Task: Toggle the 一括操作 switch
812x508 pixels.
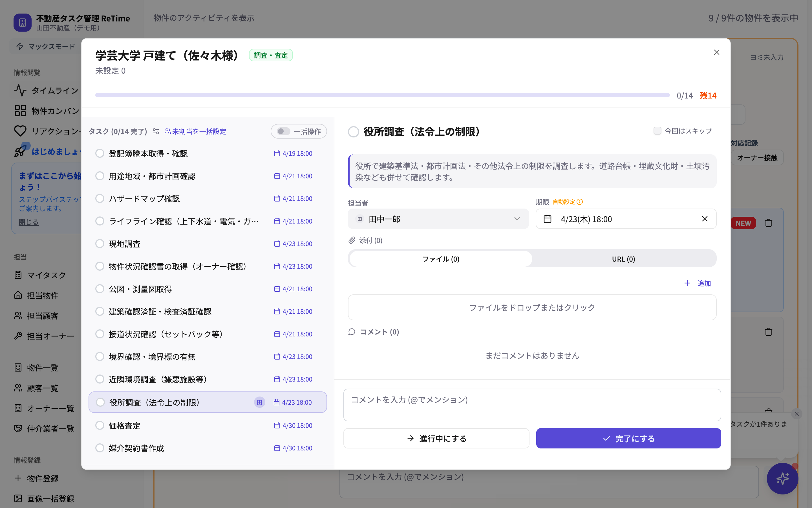Action: pos(284,131)
